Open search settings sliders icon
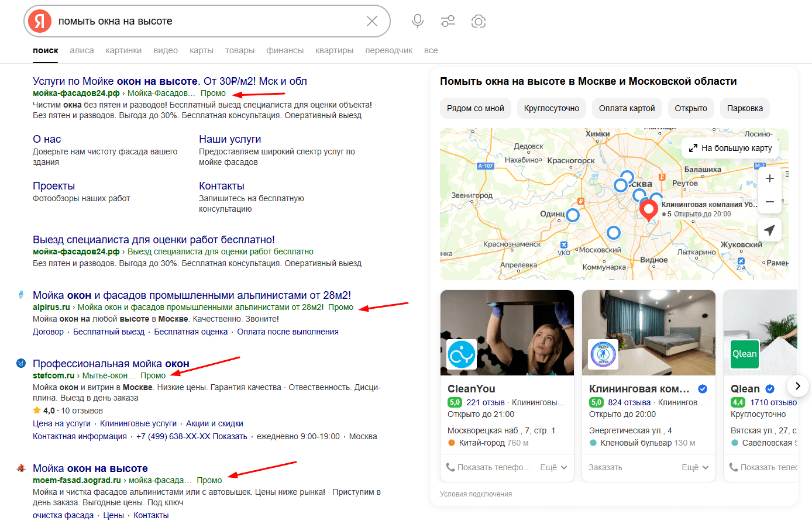The image size is (812, 531). coord(448,21)
